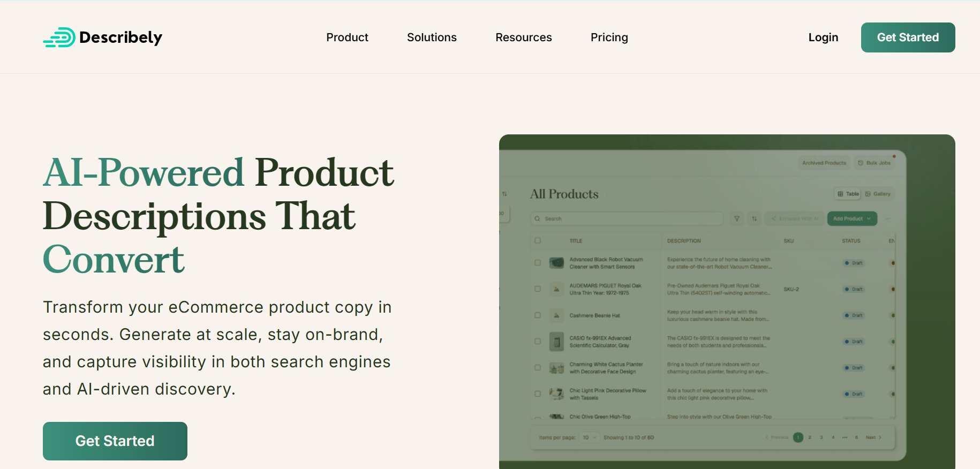This screenshot has height=469, width=980.
Task: Open the items per page dropdown
Action: (x=589, y=437)
